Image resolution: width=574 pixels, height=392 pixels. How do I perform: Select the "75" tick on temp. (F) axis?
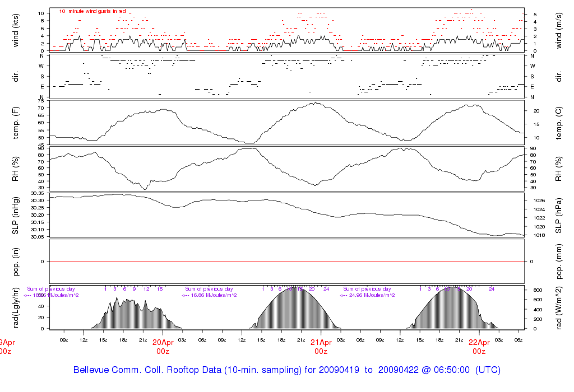click(41, 101)
